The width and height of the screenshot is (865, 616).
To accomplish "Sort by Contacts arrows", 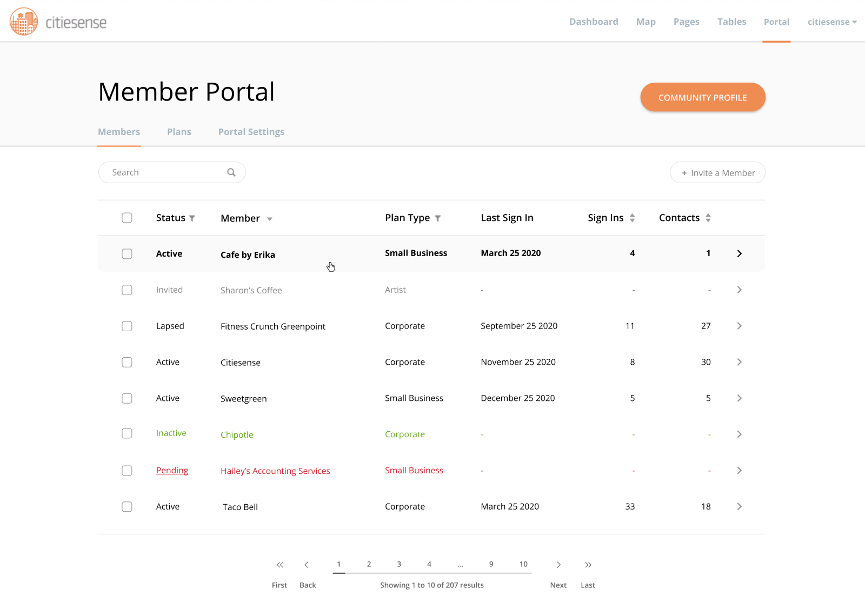I will [x=708, y=218].
